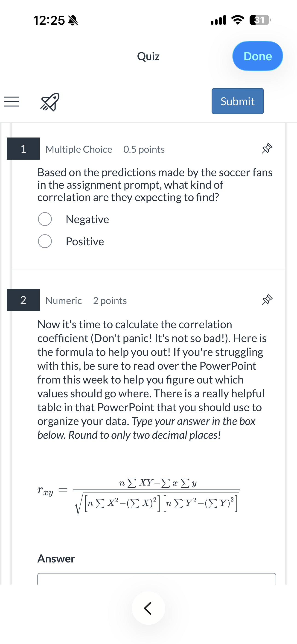Tap the blue Done button

point(257,56)
